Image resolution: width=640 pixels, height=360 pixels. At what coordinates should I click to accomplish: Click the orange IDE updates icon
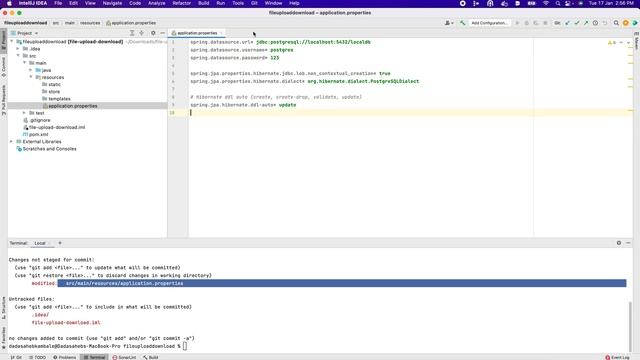(x=626, y=23)
